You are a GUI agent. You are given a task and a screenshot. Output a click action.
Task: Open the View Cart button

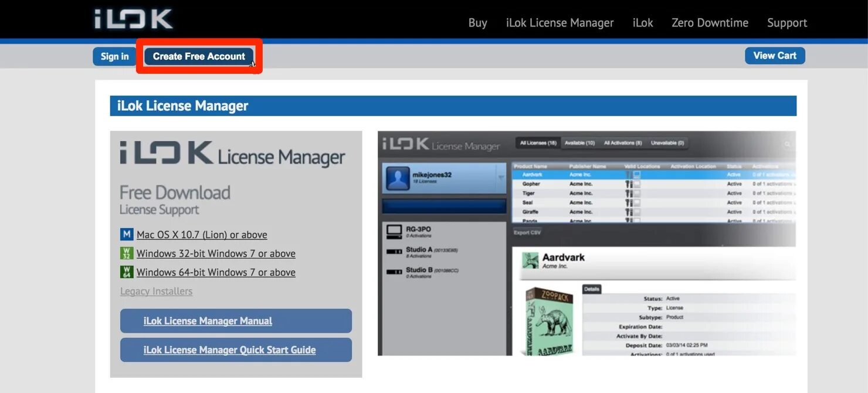point(775,56)
